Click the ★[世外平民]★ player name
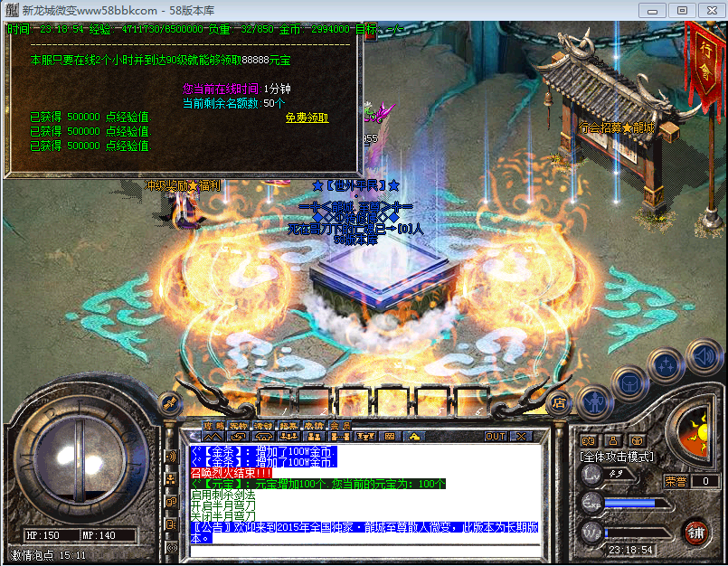The width and height of the screenshot is (728, 566). (356, 185)
